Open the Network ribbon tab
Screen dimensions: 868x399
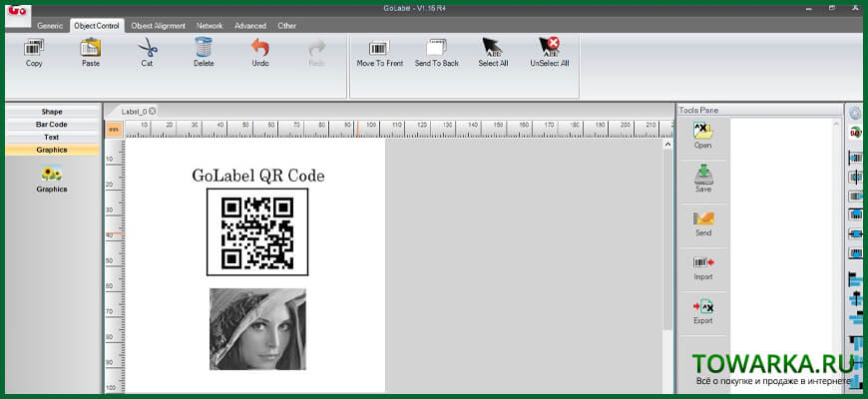pyautogui.click(x=210, y=26)
